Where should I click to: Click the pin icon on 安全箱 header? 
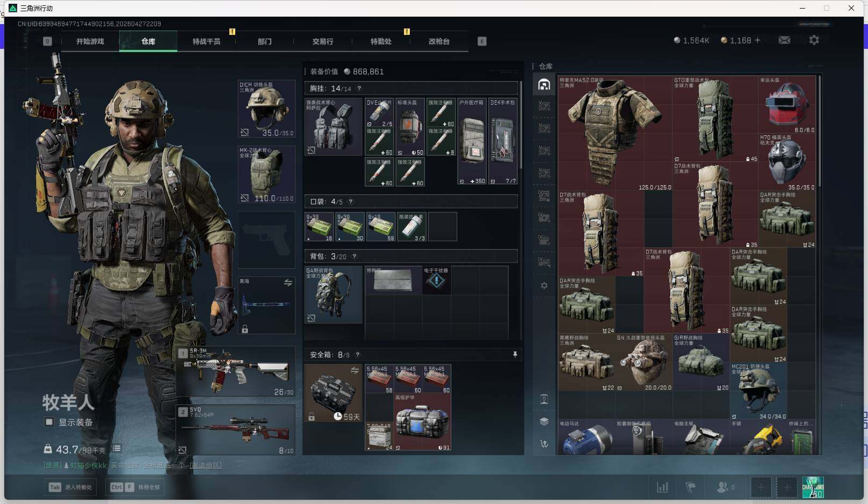click(x=515, y=355)
